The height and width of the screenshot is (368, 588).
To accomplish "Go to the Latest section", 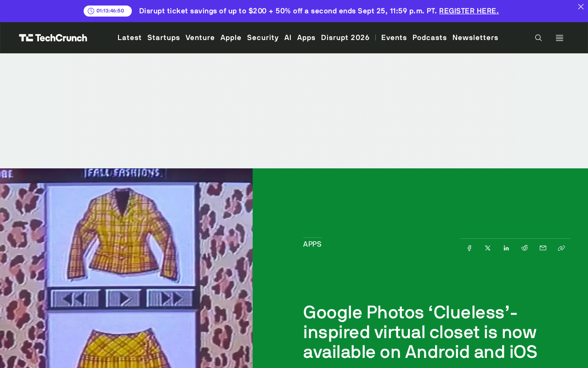I will 130,38.
